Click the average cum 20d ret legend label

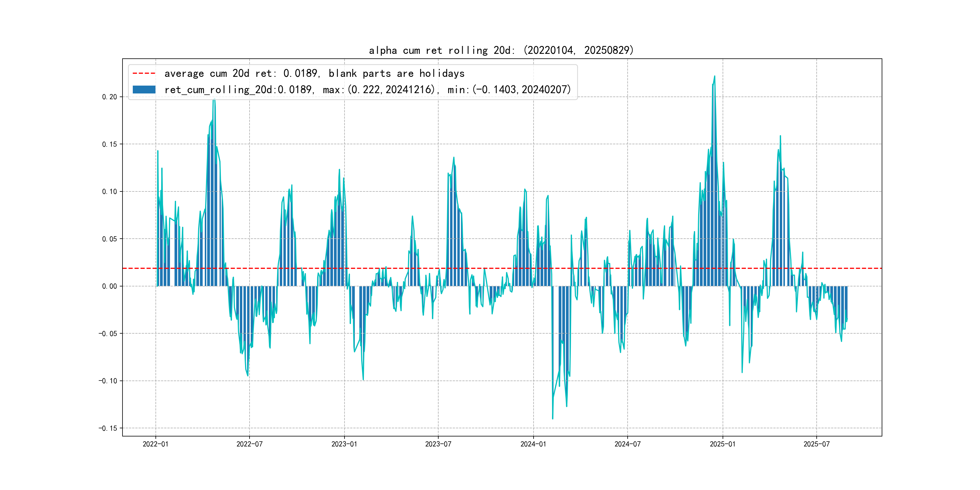point(314,73)
